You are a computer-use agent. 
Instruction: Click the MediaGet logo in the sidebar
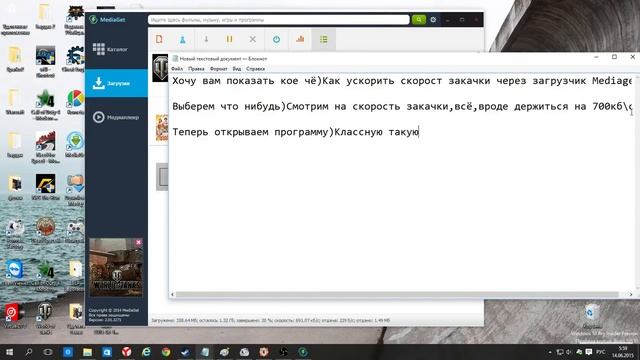tap(107, 20)
